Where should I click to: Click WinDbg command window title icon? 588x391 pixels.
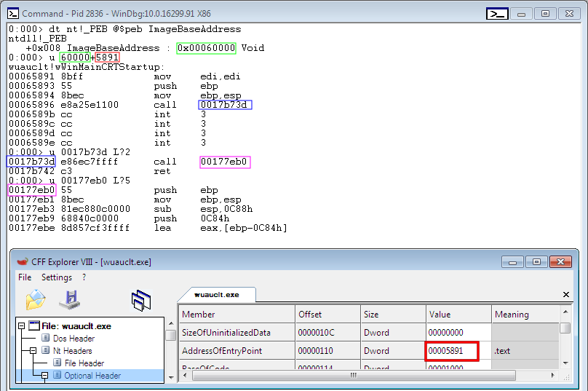coord(13,14)
